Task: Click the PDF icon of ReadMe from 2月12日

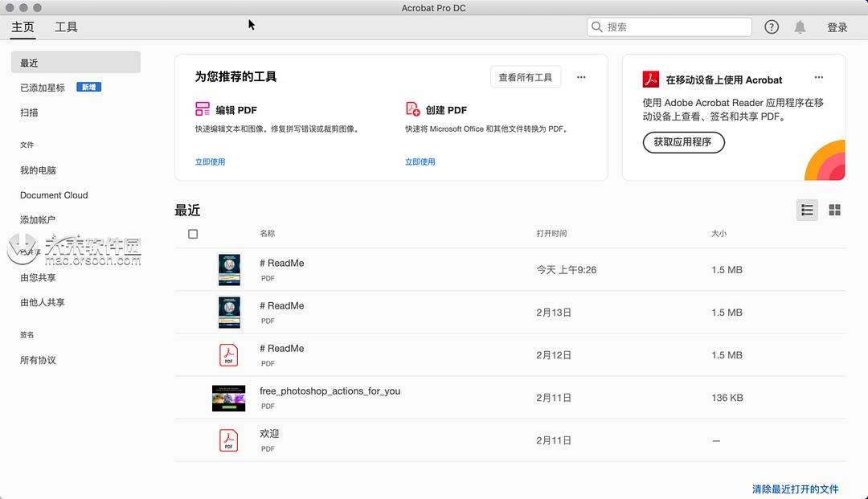Action: [228, 354]
